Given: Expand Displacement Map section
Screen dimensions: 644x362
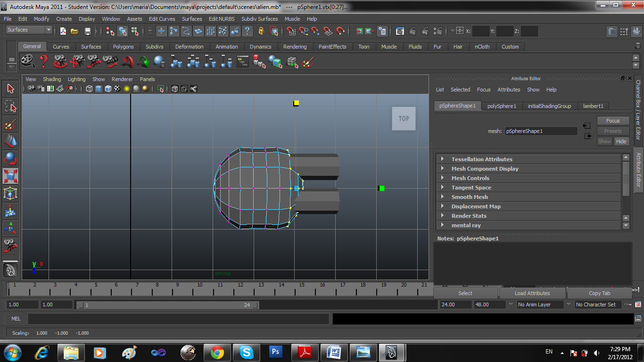Looking at the screenshot, I should click(x=528, y=206).
